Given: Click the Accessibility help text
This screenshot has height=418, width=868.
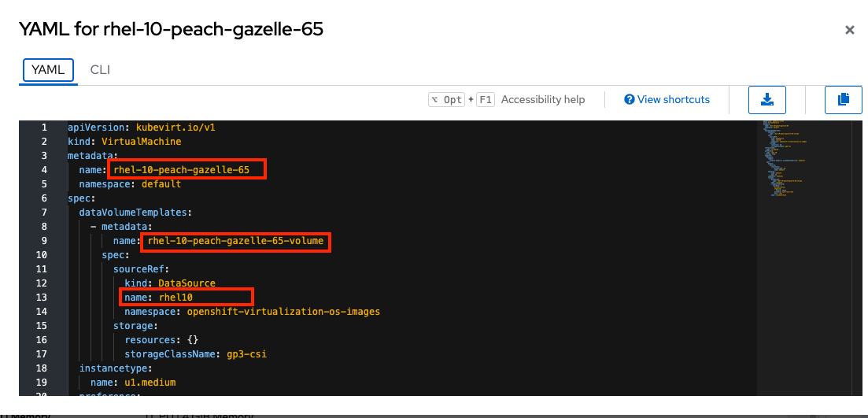Looking at the screenshot, I should (x=542, y=100).
